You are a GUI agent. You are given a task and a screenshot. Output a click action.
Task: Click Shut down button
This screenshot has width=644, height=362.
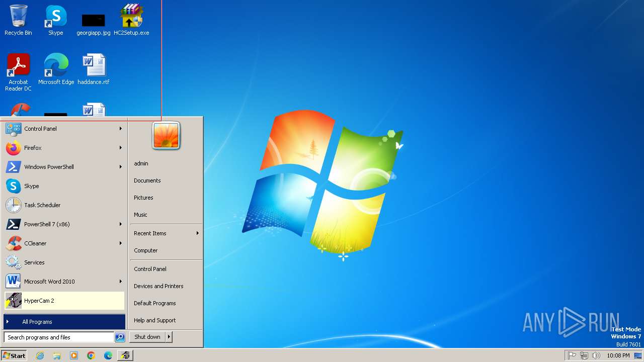pyautogui.click(x=147, y=337)
